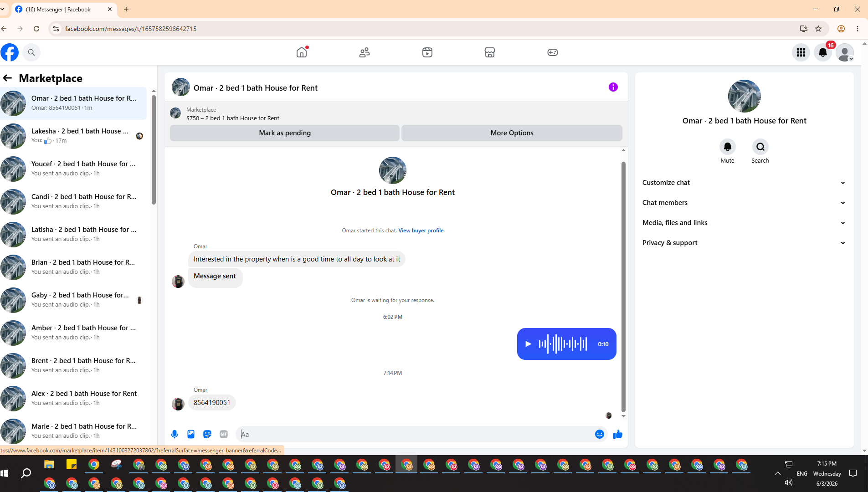Screen dimensions: 868x492
Task: Open the Facebook home logo
Action: click(x=10, y=52)
